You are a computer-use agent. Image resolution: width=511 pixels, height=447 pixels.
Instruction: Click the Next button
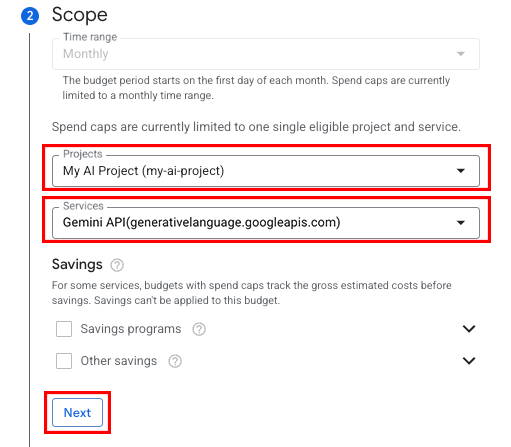77,413
